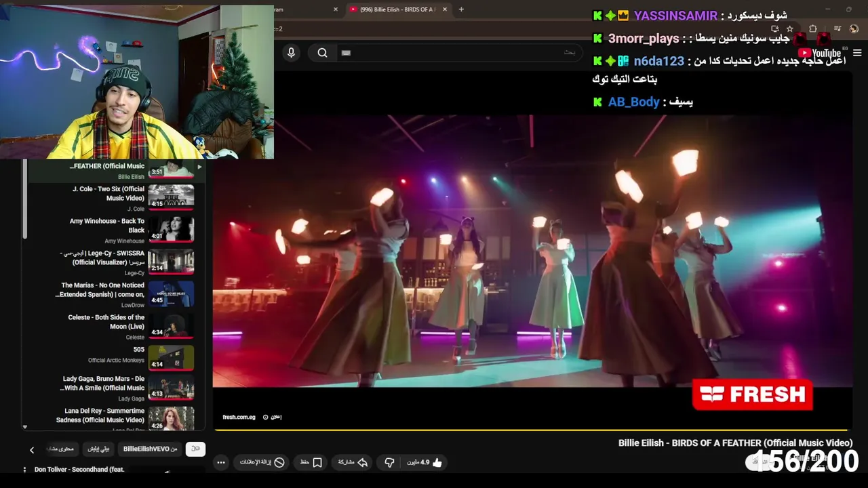Click the yellow ad progress bar
This screenshot has height=488, width=868.
[x=531, y=430]
